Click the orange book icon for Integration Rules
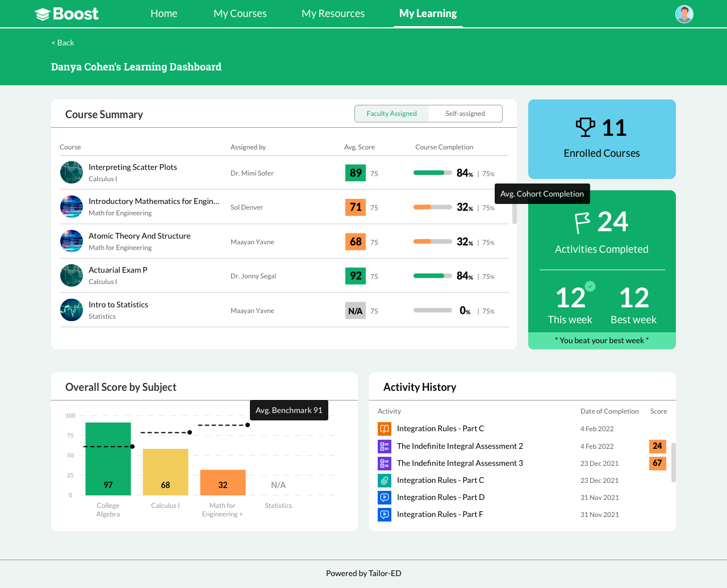727x588 pixels. coord(385,429)
